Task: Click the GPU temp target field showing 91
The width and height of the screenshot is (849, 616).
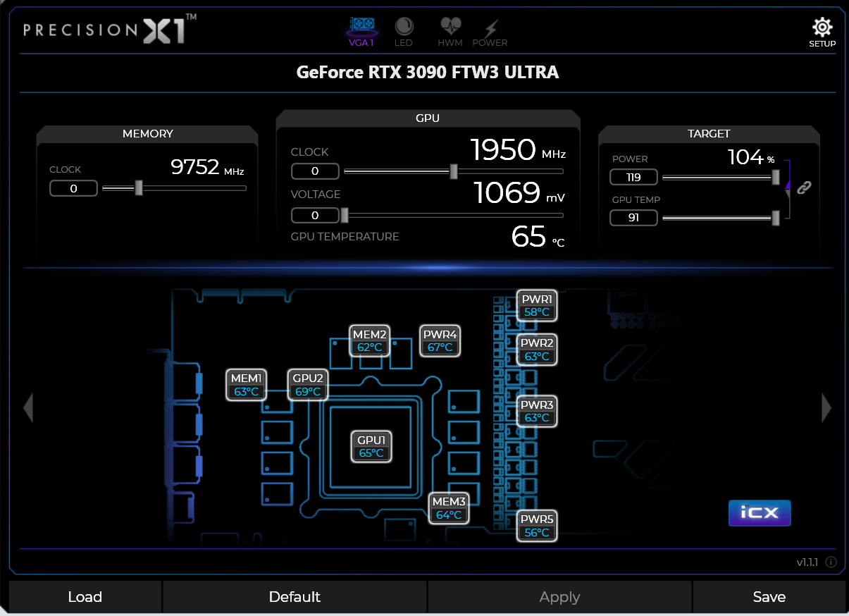Action: 633,218
